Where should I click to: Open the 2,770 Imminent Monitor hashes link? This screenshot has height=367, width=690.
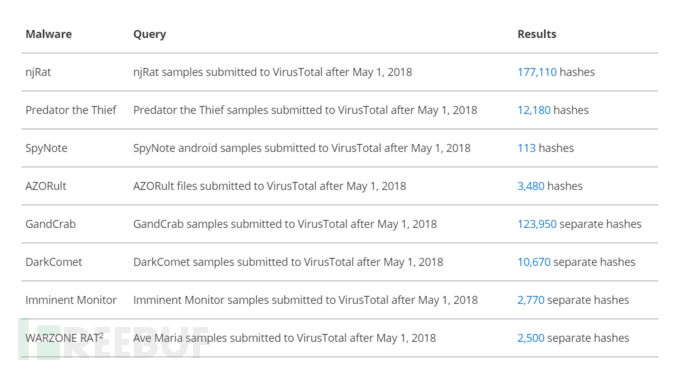pos(531,300)
